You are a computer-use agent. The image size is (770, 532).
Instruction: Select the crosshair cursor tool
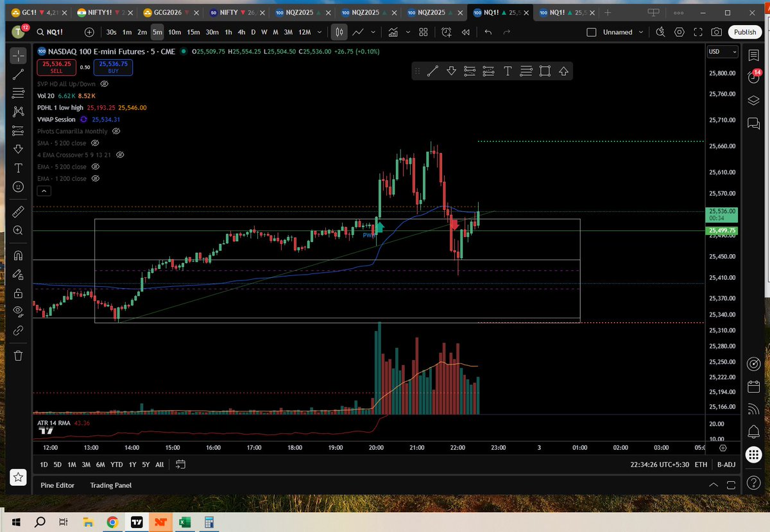(x=19, y=56)
